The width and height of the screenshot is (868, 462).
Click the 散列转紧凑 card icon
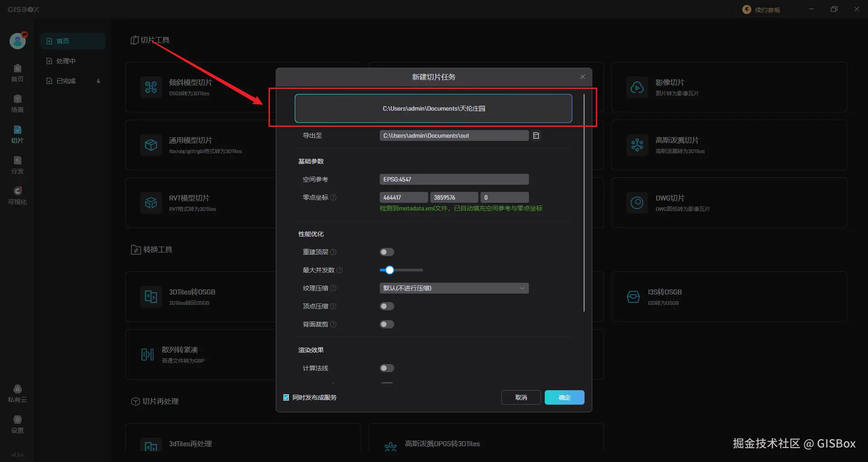click(147, 355)
